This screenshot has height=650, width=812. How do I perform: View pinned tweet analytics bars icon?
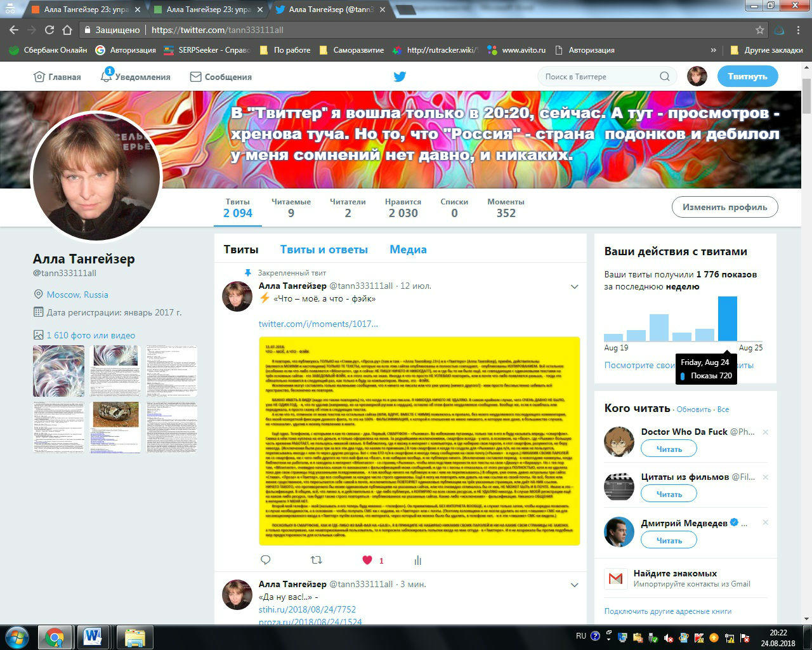pyautogui.click(x=417, y=560)
